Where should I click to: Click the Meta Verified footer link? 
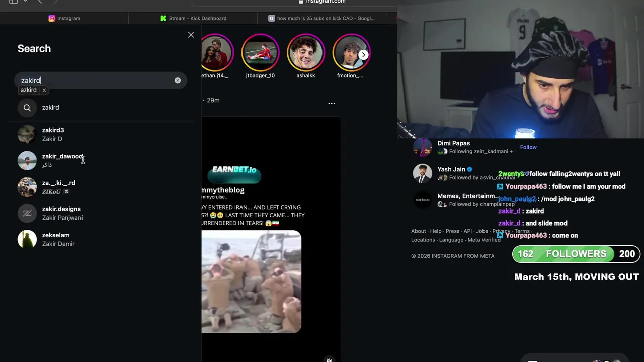(484, 240)
